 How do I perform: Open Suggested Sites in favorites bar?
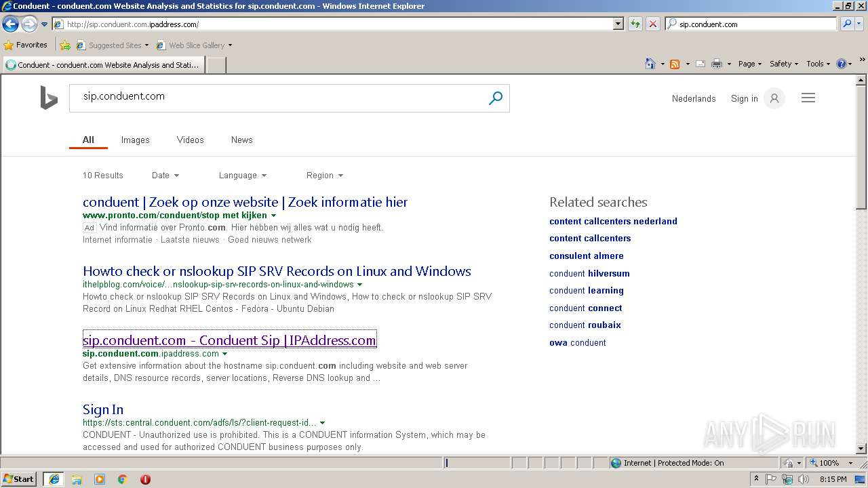[x=112, y=45]
